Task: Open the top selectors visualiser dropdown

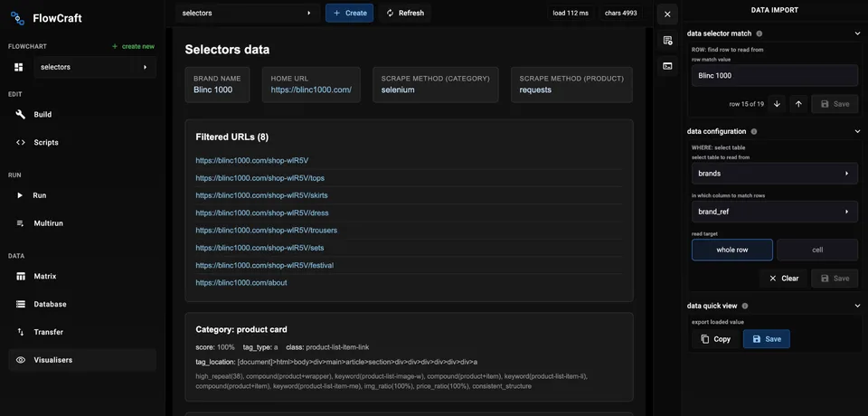Action: click(248, 13)
